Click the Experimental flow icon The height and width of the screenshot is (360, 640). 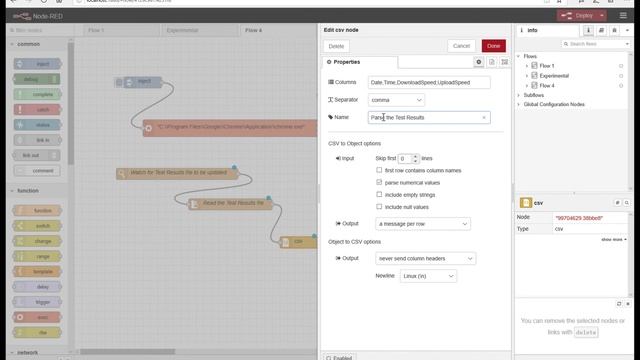[x=534, y=76]
